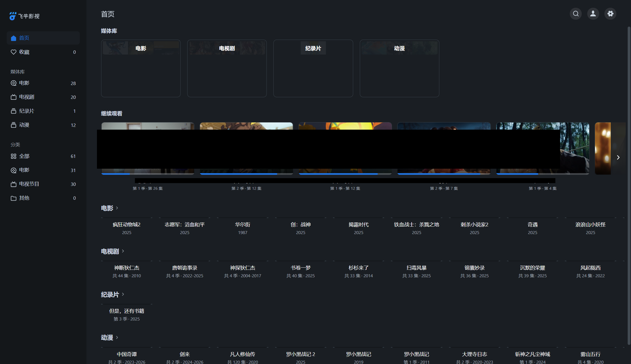
Task: Expand the 动漫 section chevron
Action: (117, 337)
